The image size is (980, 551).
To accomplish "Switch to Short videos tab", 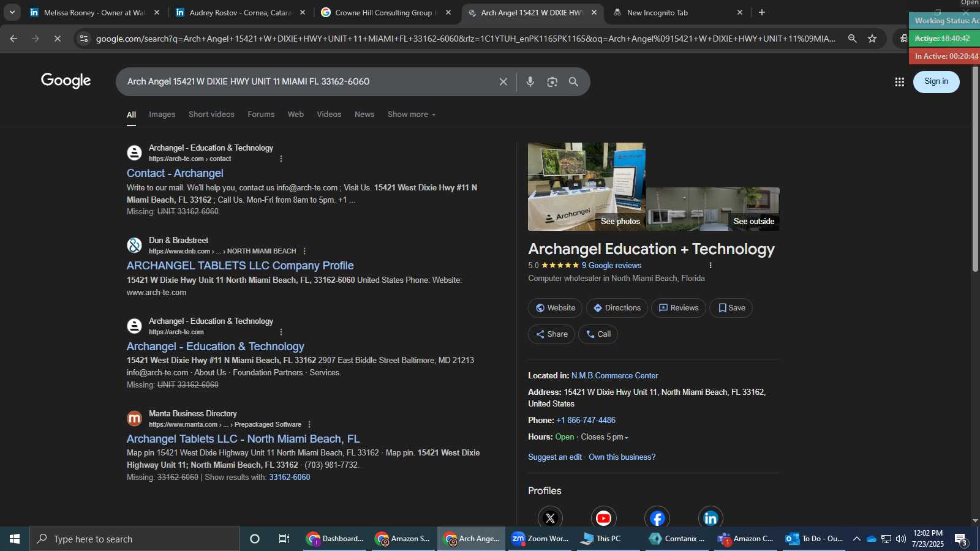I will [x=211, y=114].
